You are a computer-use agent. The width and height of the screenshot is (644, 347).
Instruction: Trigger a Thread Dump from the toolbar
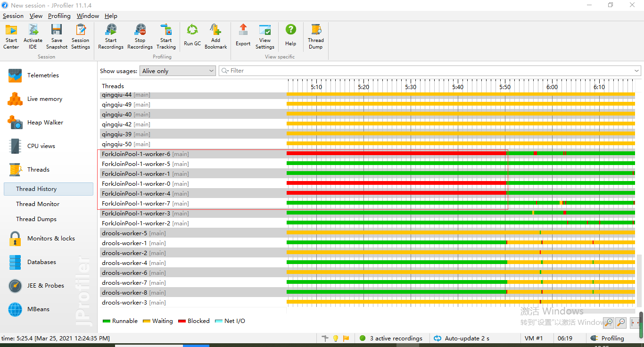pos(316,37)
